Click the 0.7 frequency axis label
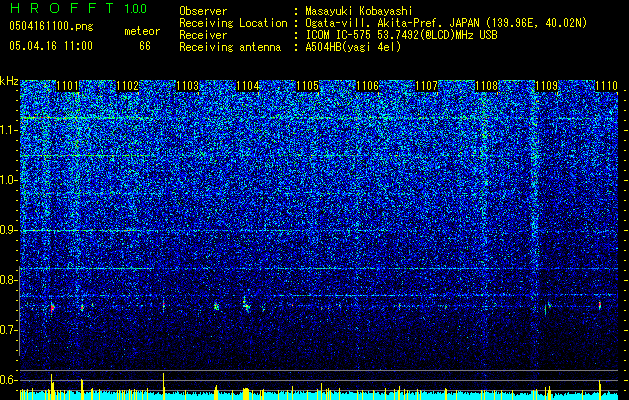The height and width of the screenshot is (400, 629). [x=9, y=330]
